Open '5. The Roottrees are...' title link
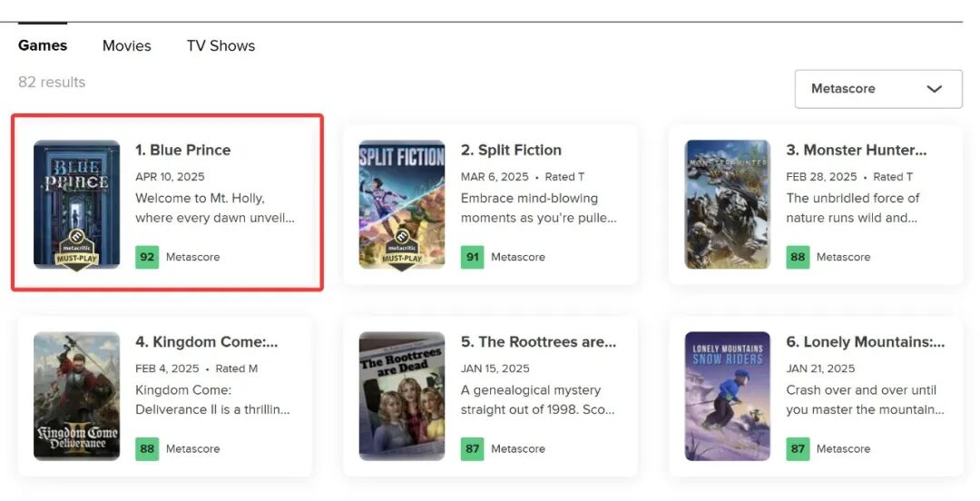 point(539,342)
